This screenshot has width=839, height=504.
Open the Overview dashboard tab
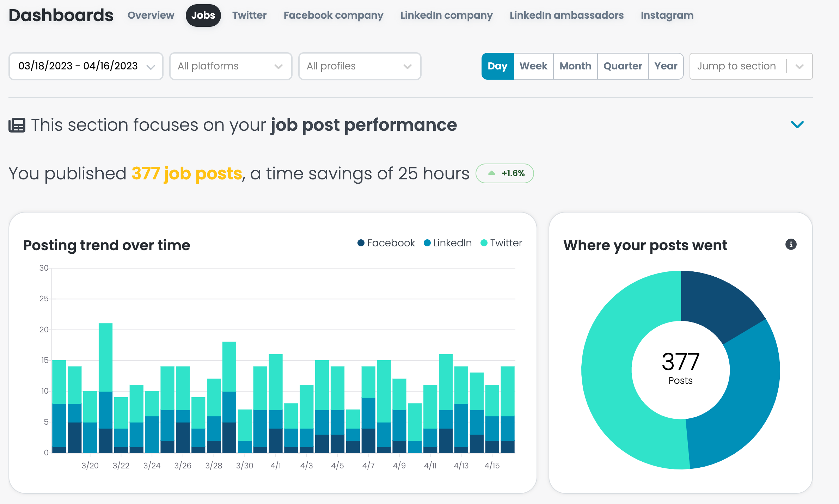[151, 15]
